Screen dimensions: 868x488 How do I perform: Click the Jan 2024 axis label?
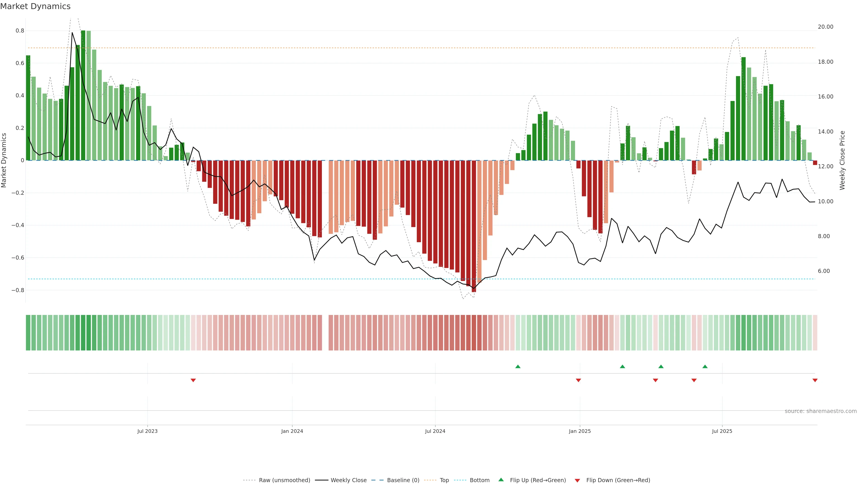[x=292, y=431]
